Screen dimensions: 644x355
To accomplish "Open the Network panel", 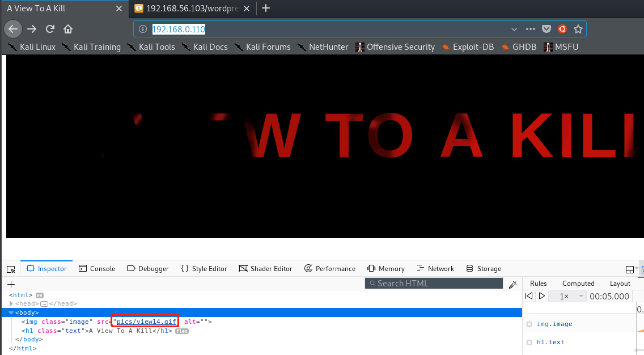I will [x=435, y=268].
